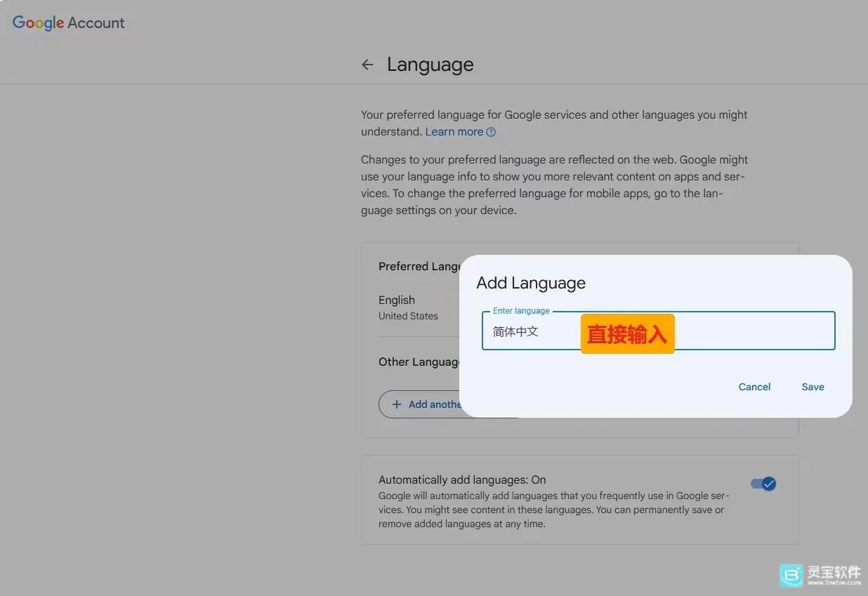Image resolution: width=868 pixels, height=596 pixels.
Task: Click the Add Language dialog title
Action: click(x=531, y=283)
